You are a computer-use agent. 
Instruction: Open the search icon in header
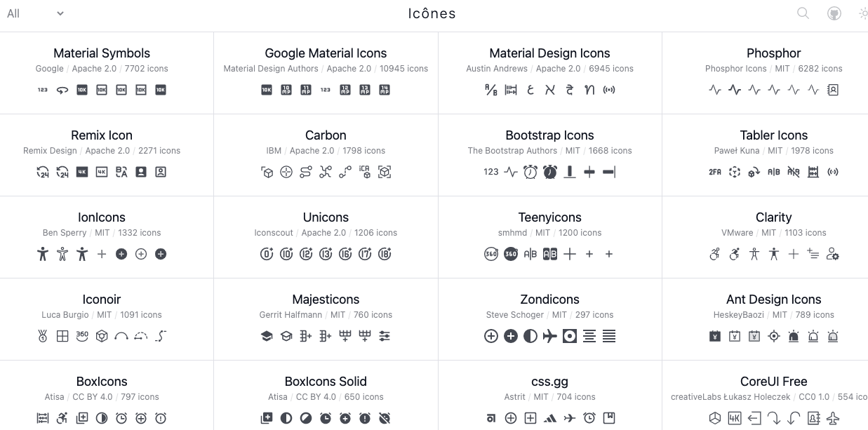(803, 13)
